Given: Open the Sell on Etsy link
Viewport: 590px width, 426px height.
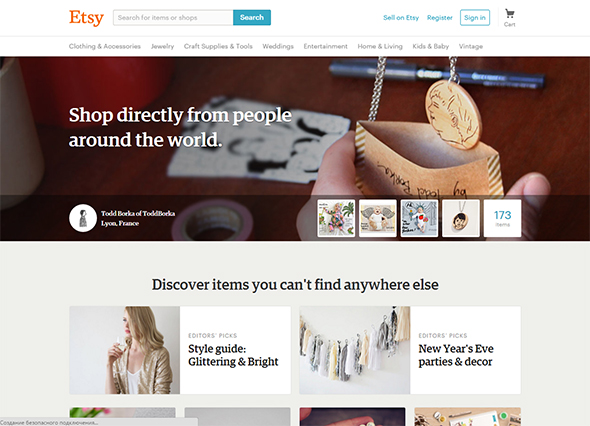Looking at the screenshot, I should (x=401, y=18).
